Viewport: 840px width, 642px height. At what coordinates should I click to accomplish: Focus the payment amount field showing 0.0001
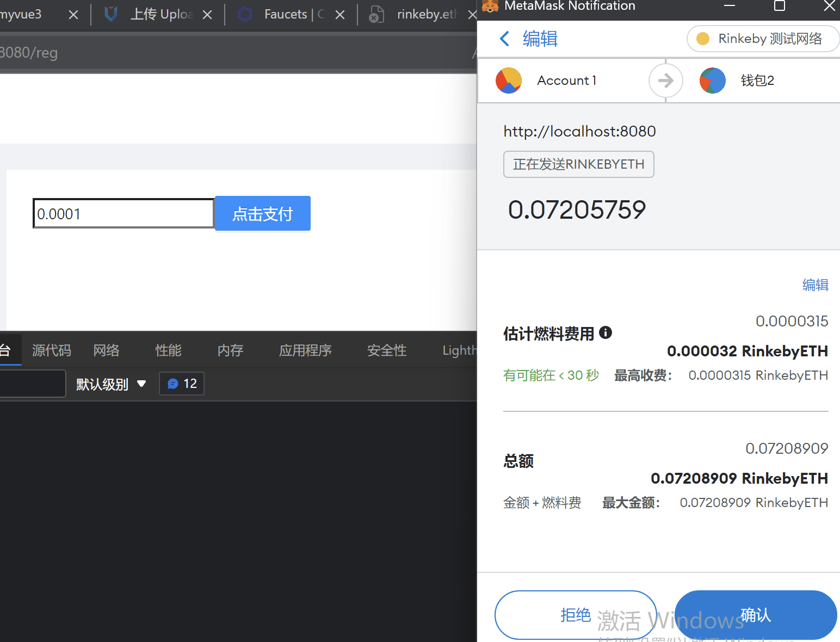[x=123, y=213]
